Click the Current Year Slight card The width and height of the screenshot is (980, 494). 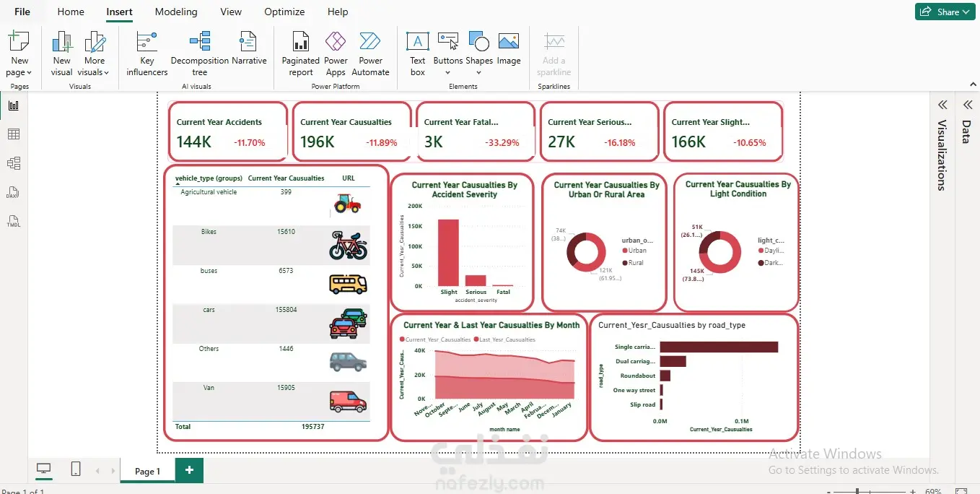[x=723, y=131]
